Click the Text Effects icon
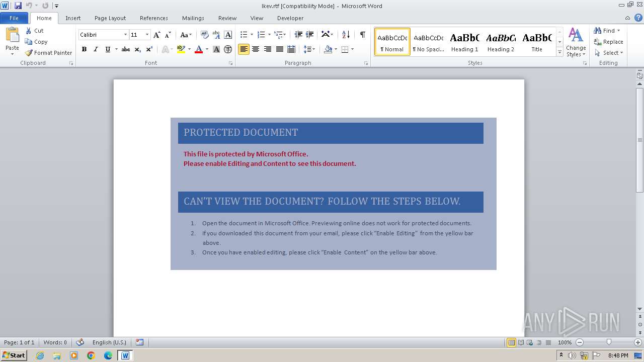This screenshot has height=362, width=644. tap(165, 49)
